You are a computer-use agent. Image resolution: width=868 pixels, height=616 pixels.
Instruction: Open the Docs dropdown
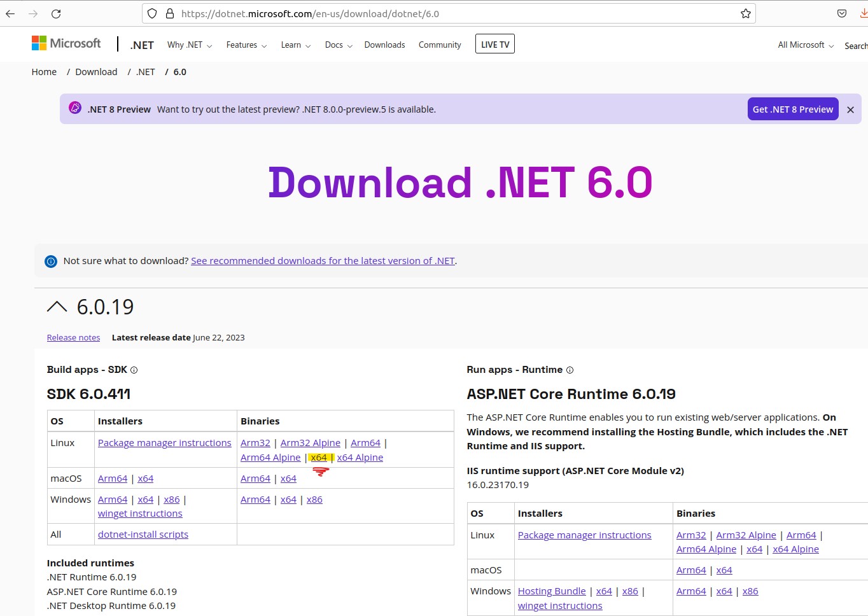(339, 45)
